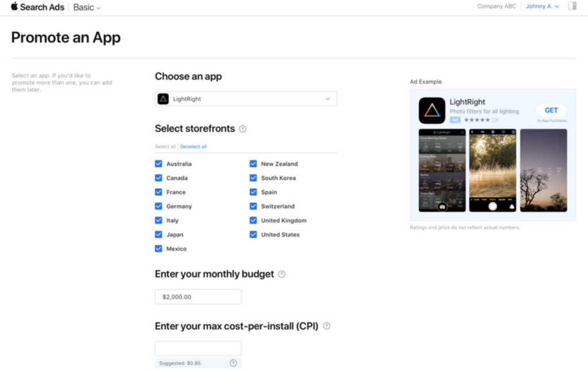This screenshot has width=588, height=370.
Task: Click the blue Ad badge in the preview
Action: coord(455,120)
